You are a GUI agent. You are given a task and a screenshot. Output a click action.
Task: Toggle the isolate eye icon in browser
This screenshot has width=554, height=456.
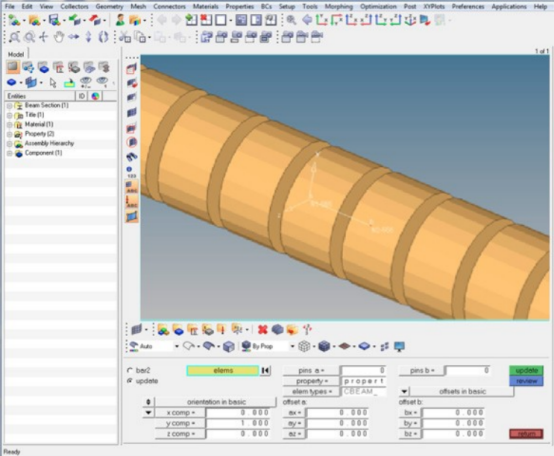pyautogui.click(x=102, y=83)
